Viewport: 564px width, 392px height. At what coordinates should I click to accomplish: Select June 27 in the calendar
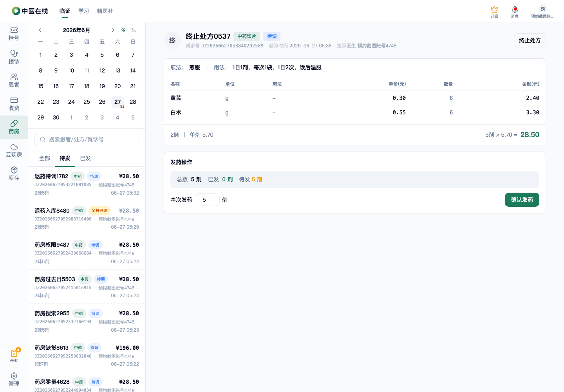(117, 102)
